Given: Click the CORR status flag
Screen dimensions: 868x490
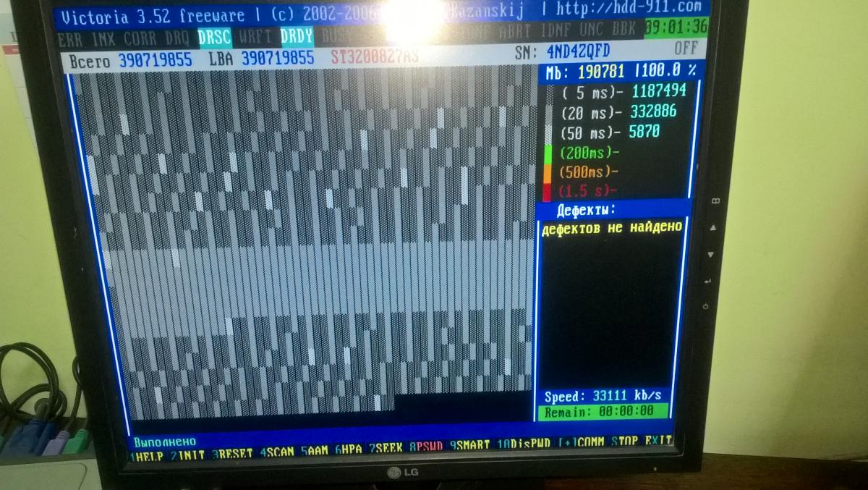Looking at the screenshot, I should click(140, 36).
